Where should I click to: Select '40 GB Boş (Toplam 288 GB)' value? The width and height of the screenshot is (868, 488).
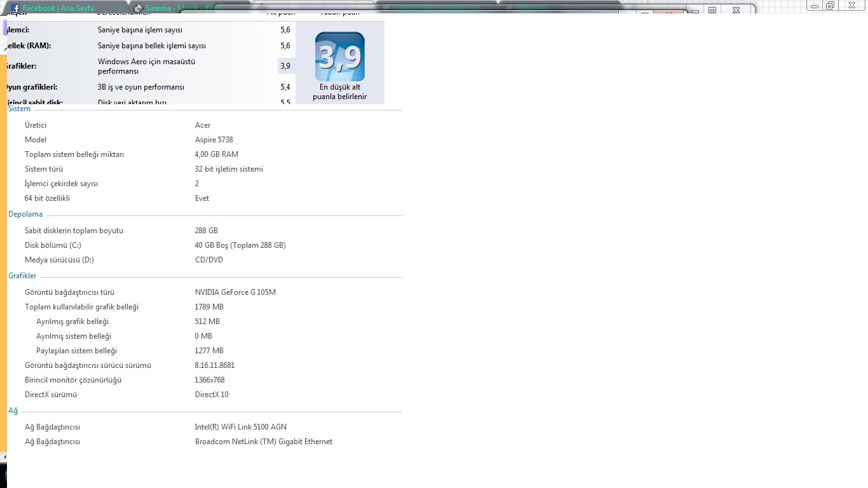pos(240,245)
